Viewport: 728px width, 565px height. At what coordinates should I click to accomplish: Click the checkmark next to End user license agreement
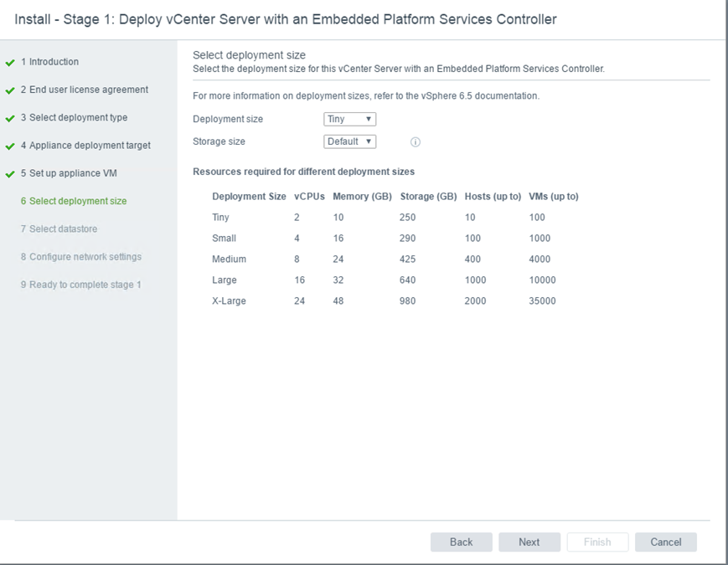(10, 90)
